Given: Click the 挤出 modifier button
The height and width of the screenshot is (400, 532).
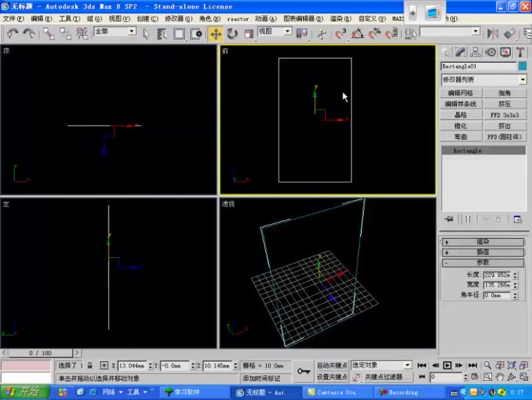Looking at the screenshot, I should 504,126.
